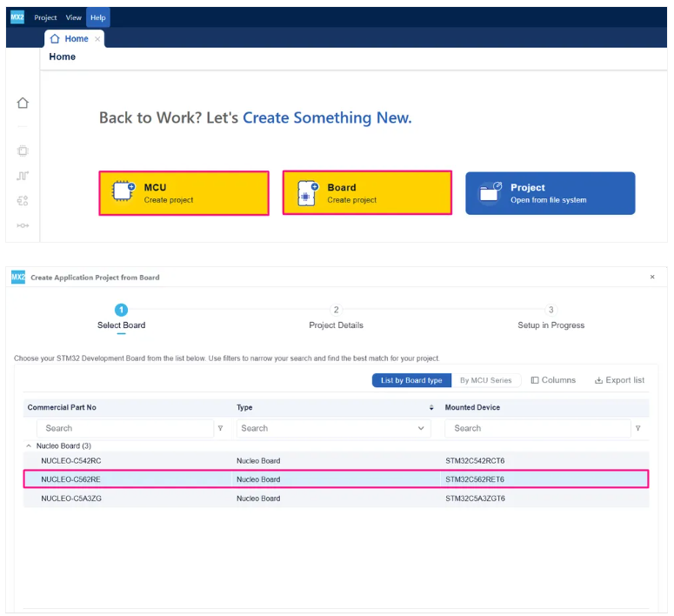Sort by Commercial Part No header

click(62, 407)
